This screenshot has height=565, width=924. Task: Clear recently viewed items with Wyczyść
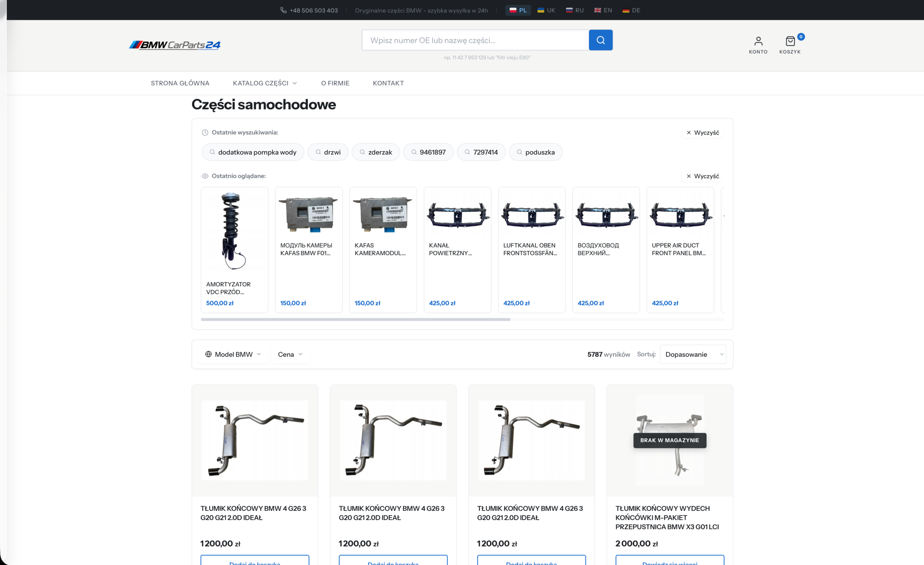[703, 176]
